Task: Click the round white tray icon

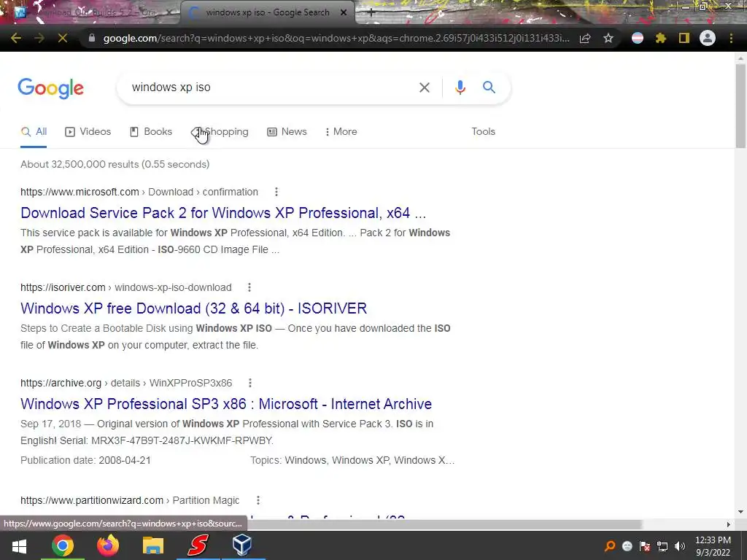Action: tap(627, 546)
